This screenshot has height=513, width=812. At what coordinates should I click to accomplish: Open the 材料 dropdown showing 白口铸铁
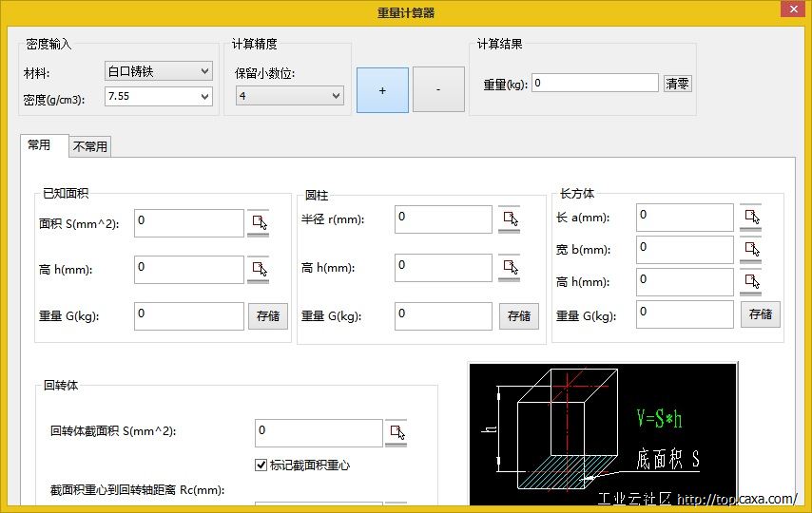[x=158, y=71]
